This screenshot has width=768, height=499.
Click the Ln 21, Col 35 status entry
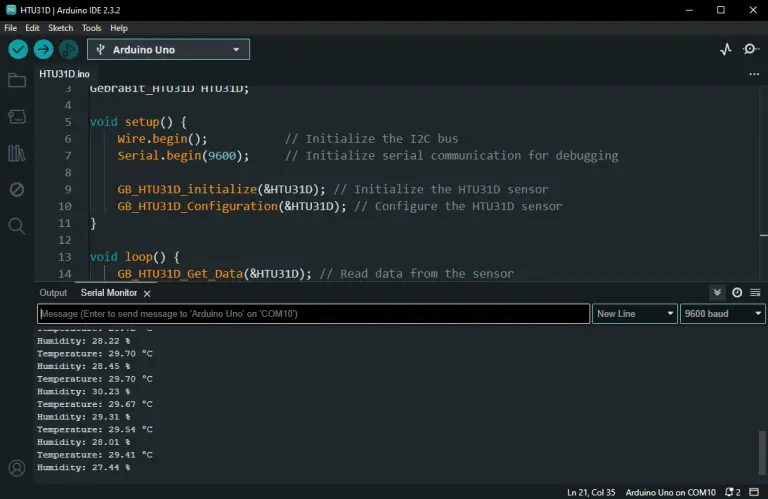tap(591, 492)
